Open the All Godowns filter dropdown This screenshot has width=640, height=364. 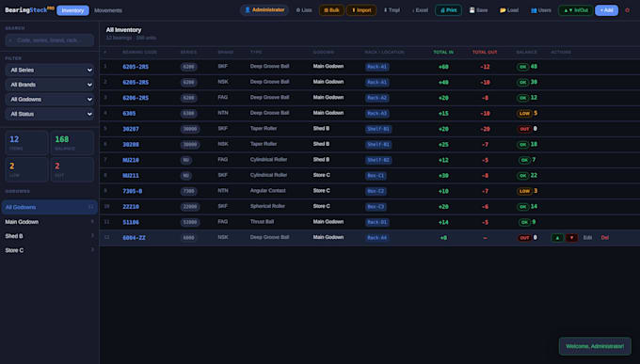pyautogui.click(x=49, y=100)
